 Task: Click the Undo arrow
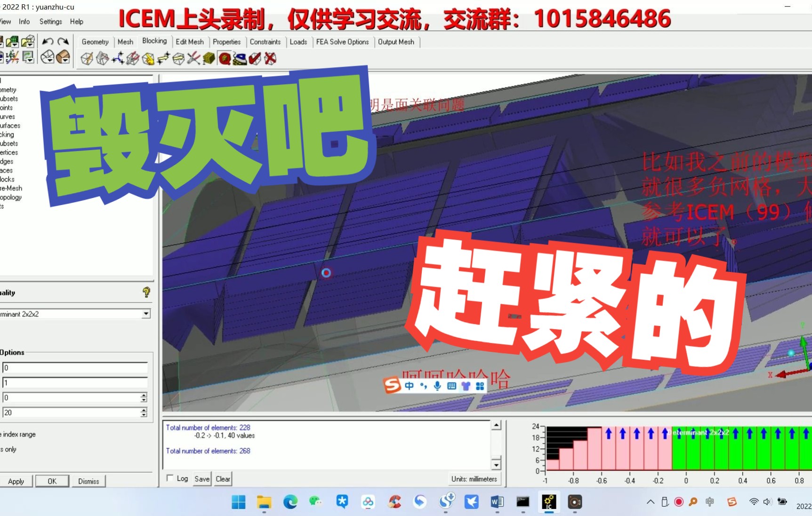coord(48,41)
